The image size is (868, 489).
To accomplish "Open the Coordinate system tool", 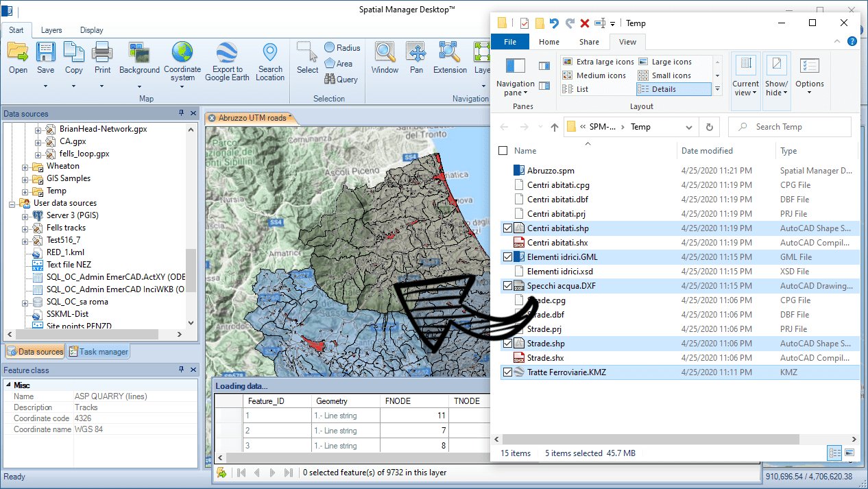I will tap(182, 53).
